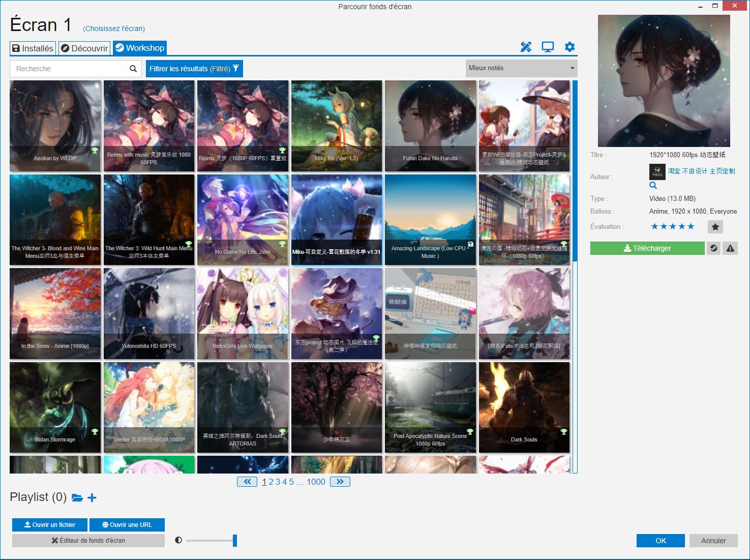
Task: Go to the previous page arrows
Action: [x=247, y=482]
